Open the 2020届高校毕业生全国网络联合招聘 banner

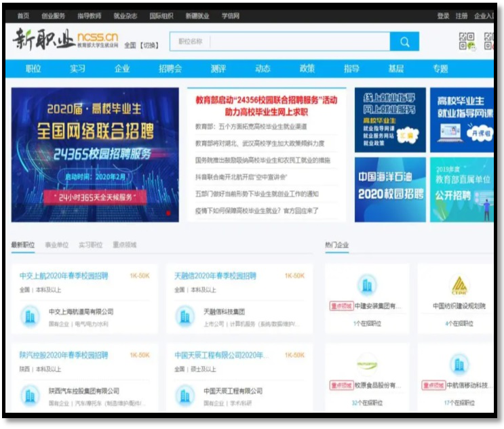[x=95, y=155]
